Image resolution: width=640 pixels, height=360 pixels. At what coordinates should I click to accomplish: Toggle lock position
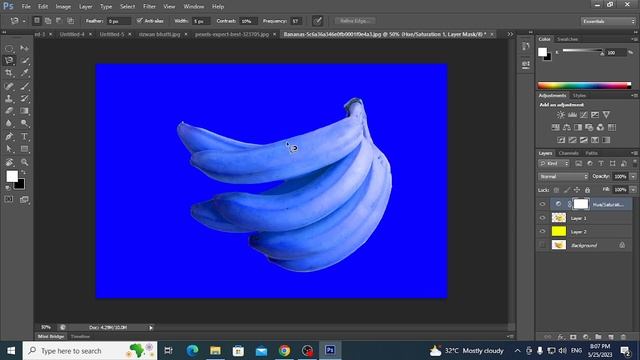coord(577,190)
